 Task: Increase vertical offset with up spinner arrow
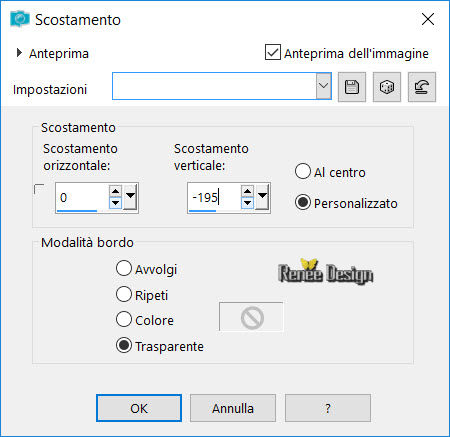coord(247,191)
